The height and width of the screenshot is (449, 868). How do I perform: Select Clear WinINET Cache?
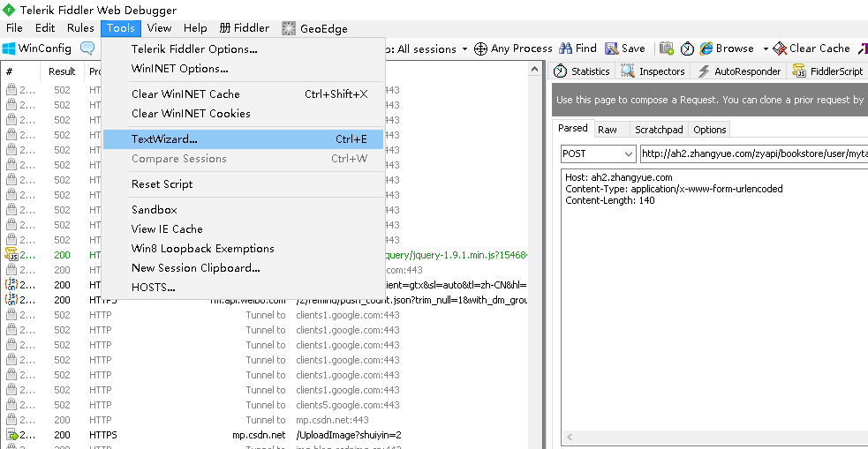coord(243,94)
